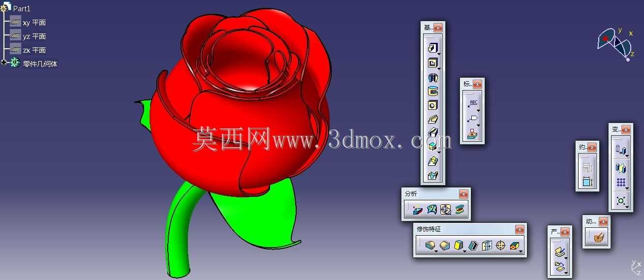Select the Groove tool
This screenshot has width=644, height=280.
(433, 91)
